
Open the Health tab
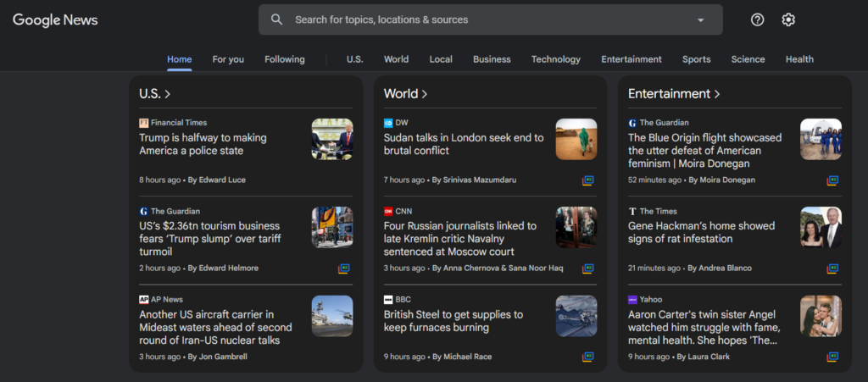point(799,59)
